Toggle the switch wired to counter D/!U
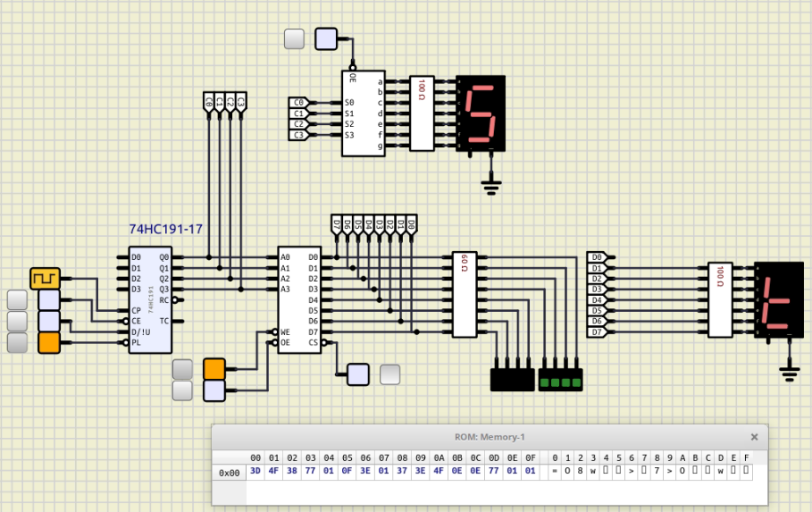This screenshot has height=512, width=812. [x=49, y=322]
